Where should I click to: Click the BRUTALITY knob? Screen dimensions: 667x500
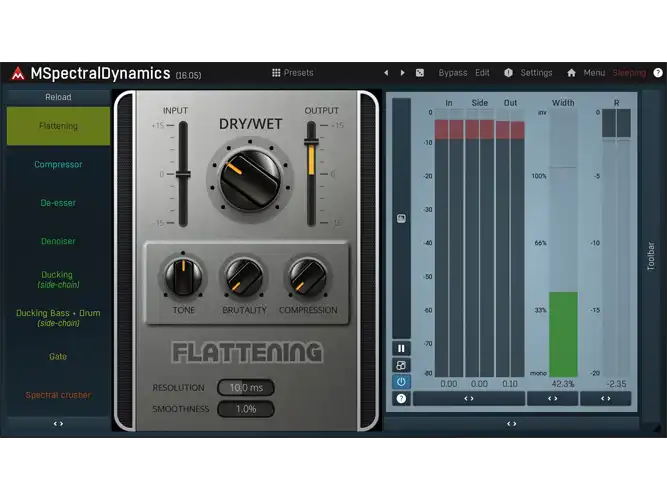point(244,278)
